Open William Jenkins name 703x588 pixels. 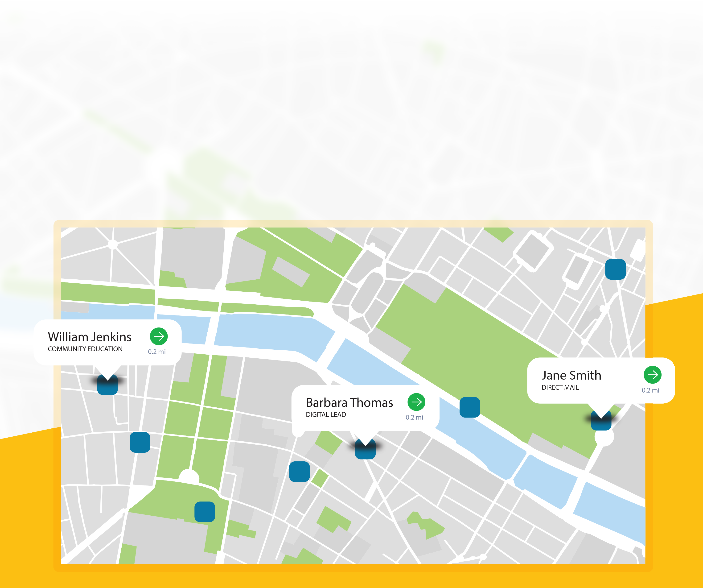pyautogui.click(x=90, y=337)
